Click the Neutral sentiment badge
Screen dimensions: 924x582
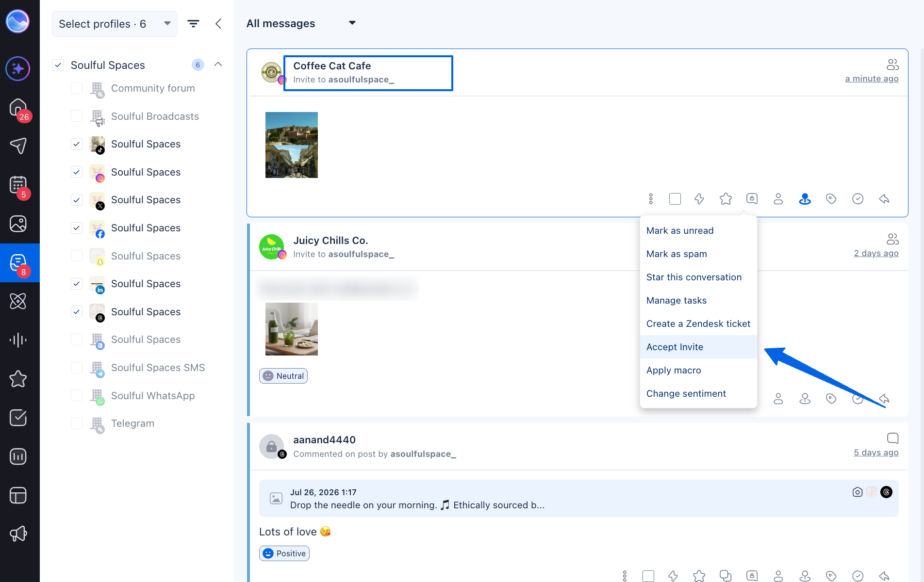point(283,376)
